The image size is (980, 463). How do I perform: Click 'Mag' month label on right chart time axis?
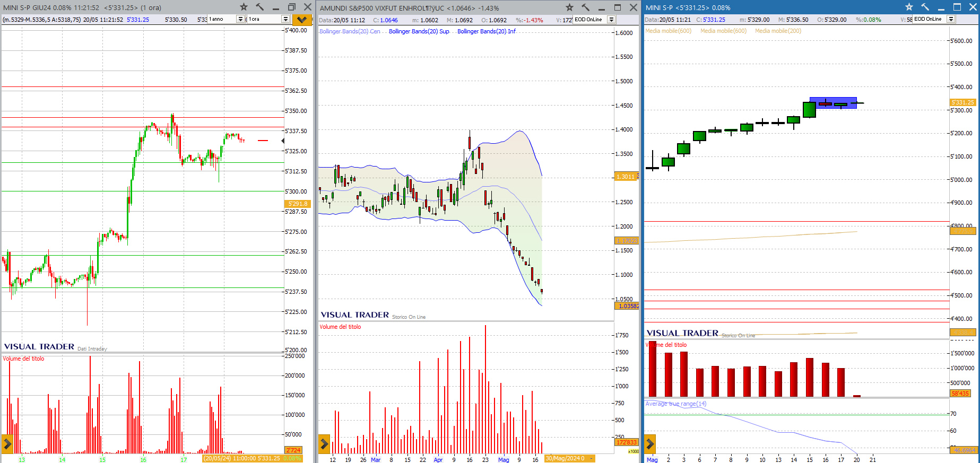[652, 460]
